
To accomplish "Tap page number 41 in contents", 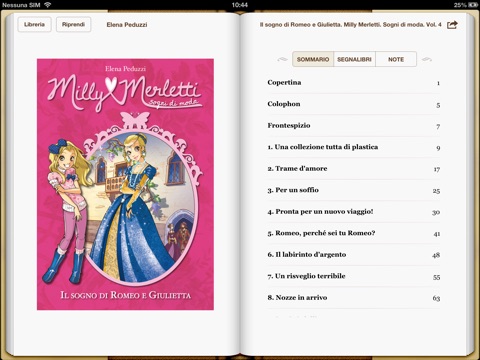I will pyautogui.click(x=437, y=234).
